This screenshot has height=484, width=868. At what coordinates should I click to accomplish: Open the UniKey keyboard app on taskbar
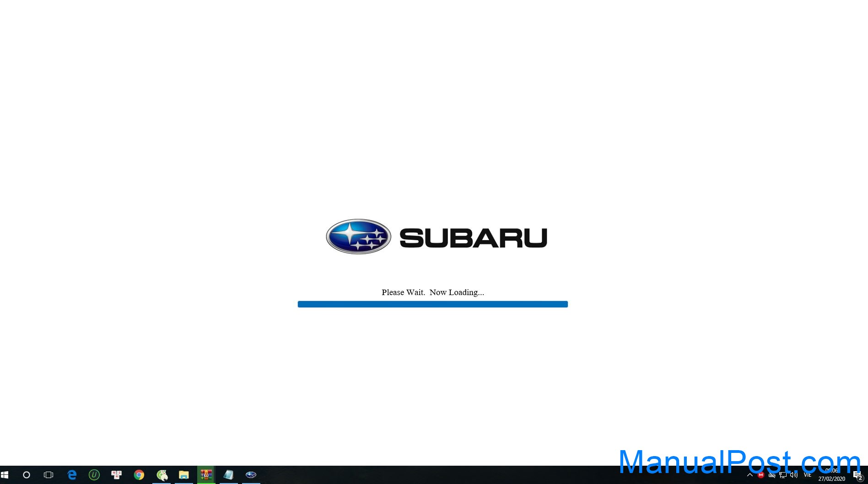tap(117, 475)
